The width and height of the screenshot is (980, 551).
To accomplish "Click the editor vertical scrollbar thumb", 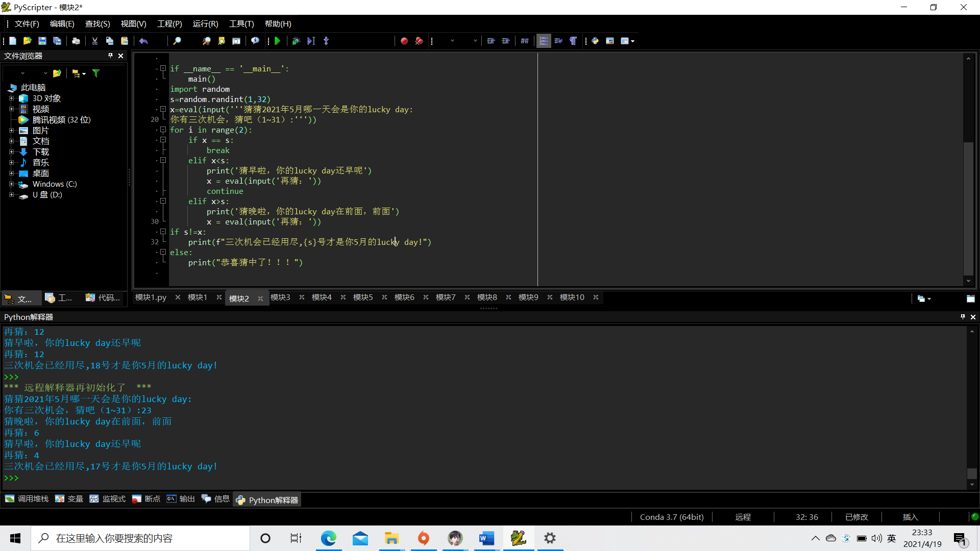I will click(x=968, y=208).
